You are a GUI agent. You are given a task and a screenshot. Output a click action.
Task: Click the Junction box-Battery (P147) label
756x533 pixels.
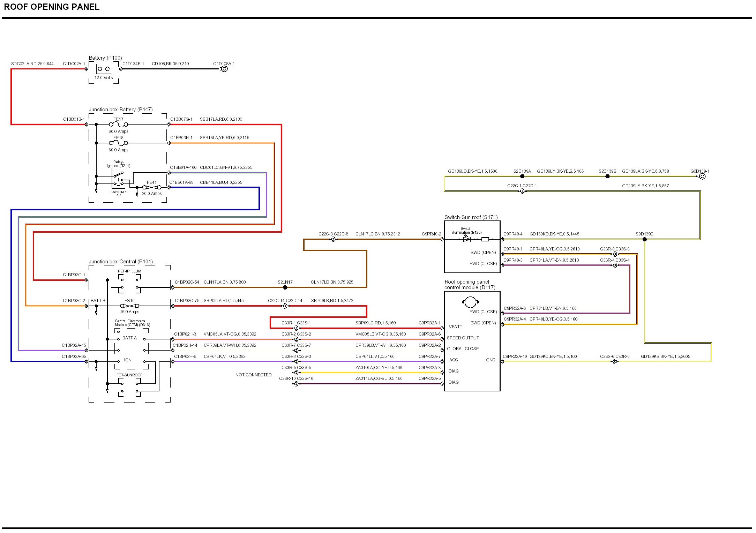click(121, 110)
